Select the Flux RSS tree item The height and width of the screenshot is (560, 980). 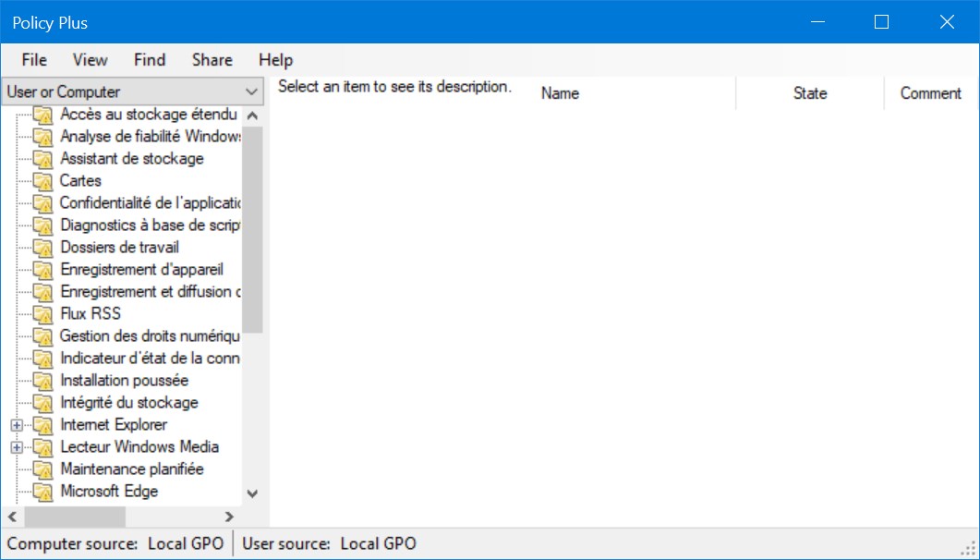(91, 314)
